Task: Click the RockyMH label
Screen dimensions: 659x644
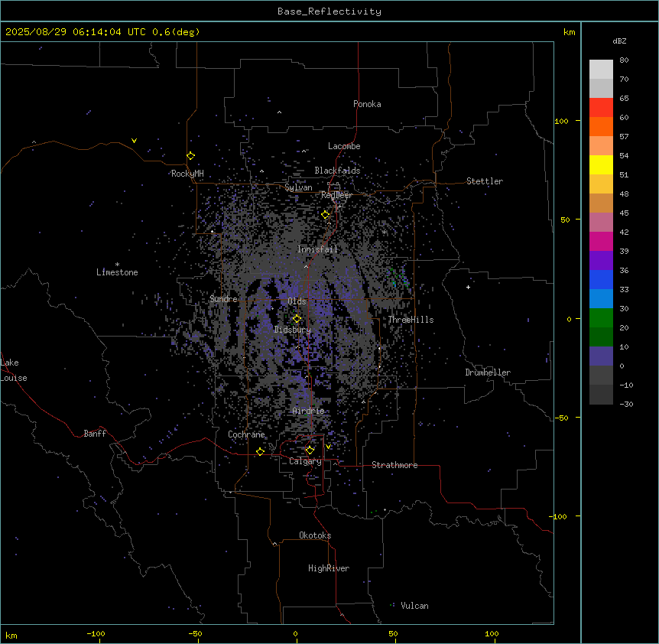Action: click(187, 174)
